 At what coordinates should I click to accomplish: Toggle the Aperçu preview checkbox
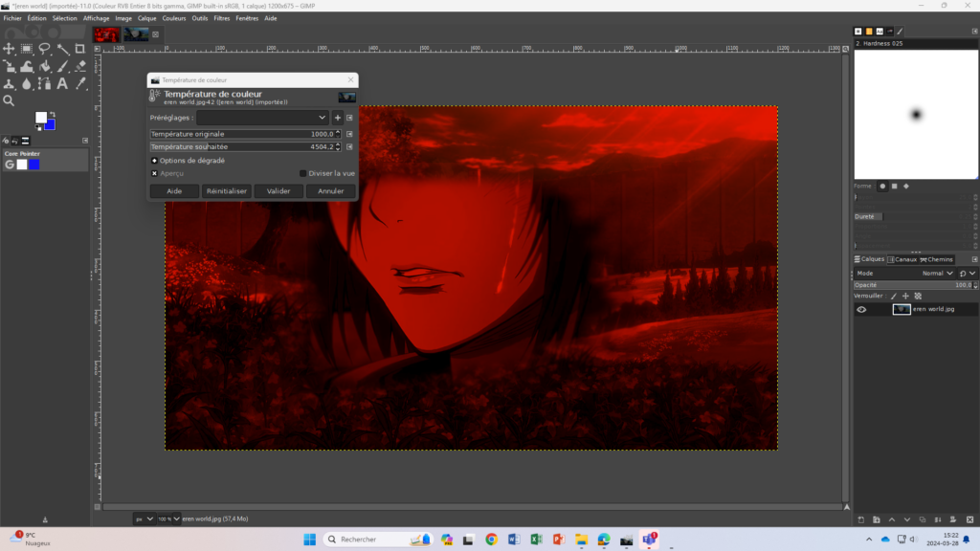[x=155, y=173]
